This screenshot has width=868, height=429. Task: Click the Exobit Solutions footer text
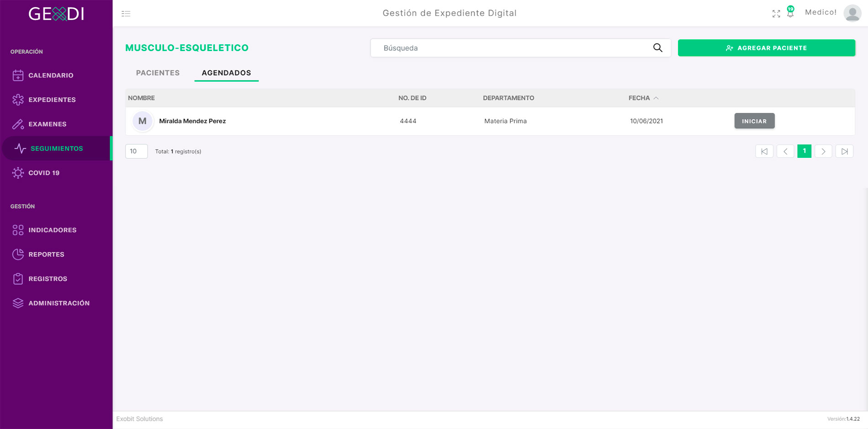click(139, 419)
